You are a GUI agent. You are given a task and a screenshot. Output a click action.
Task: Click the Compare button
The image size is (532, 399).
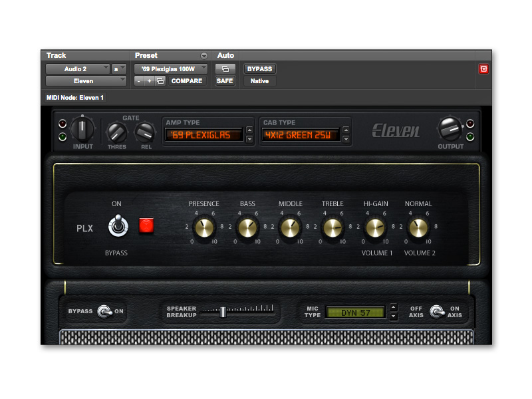(187, 80)
